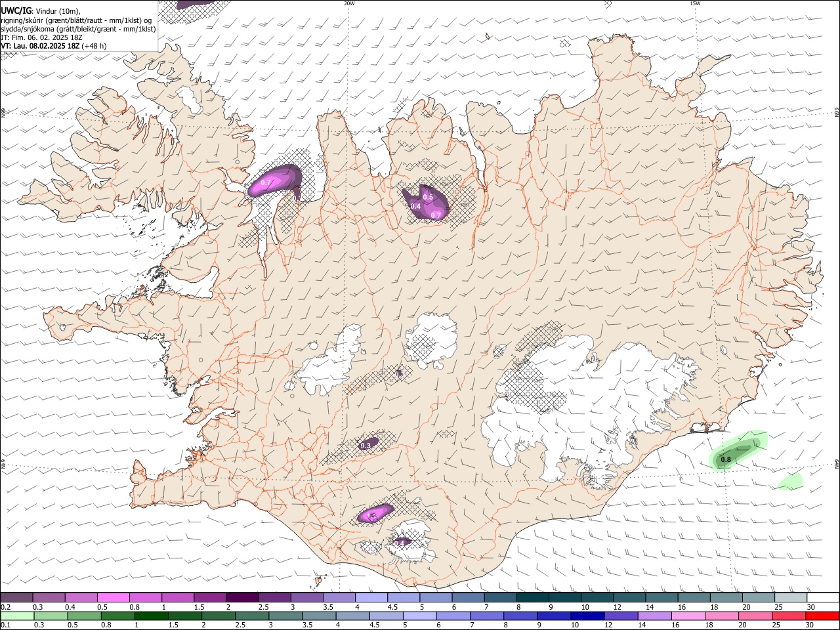Click the rigning/skúrir legend description line
Image resolution: width=840 pixels, height=630 pixels.
coord(76,20)
